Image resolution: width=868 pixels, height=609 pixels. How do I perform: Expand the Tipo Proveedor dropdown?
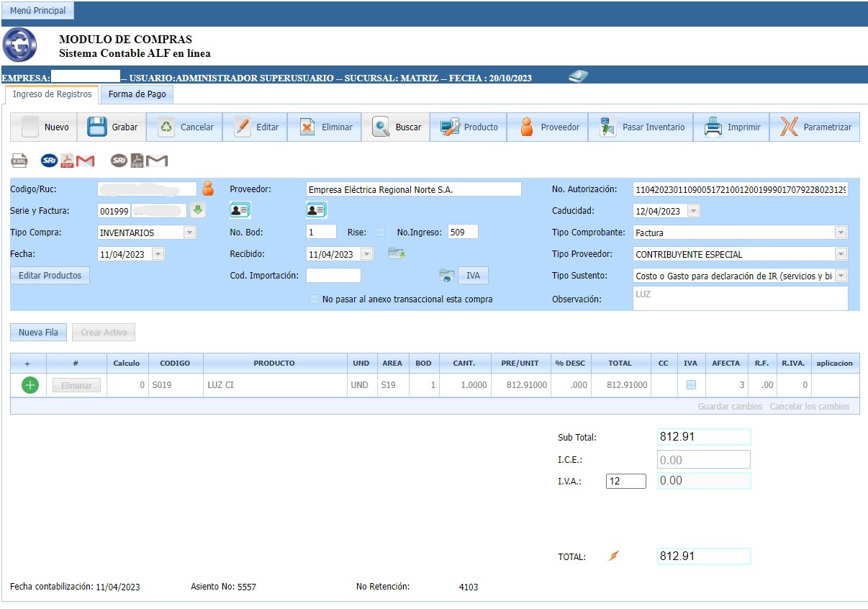click(x=840, y=254)
